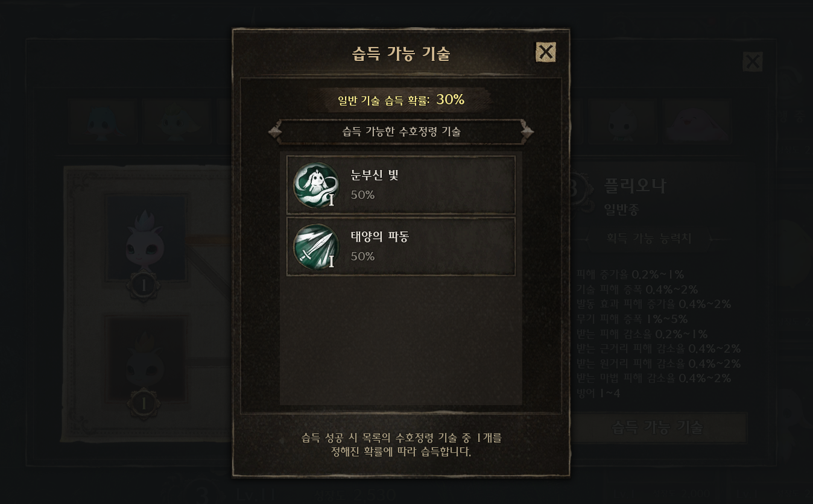Click the 태양의 파동 skill name

tap(380, 237)
